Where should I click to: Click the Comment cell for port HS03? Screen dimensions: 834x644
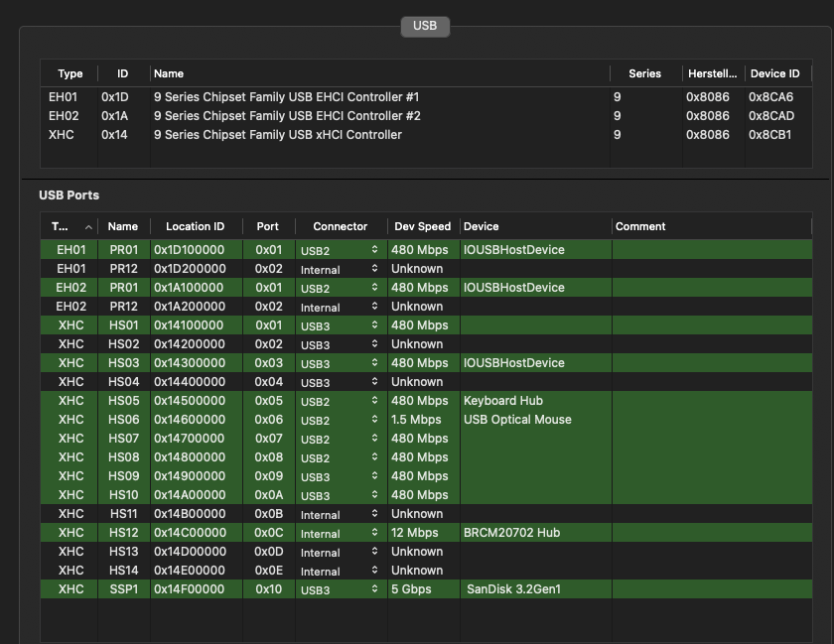point(710,363)
